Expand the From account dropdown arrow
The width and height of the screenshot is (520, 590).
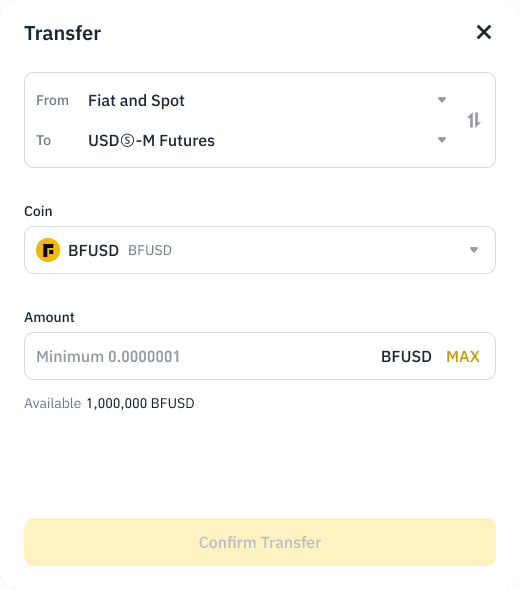(x=442, y=100)
